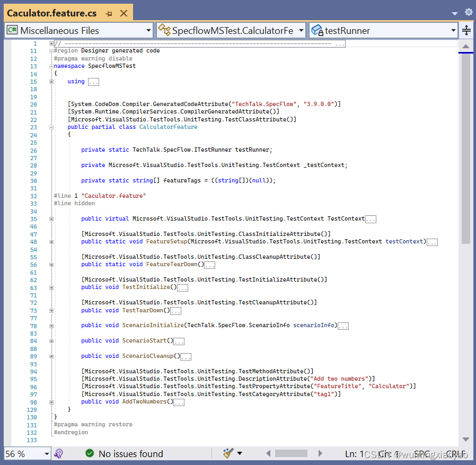The height and width of the screenshot is (465, 476).
Task: Expand the AddTwoNumbers method body
Action: [51, 401]
